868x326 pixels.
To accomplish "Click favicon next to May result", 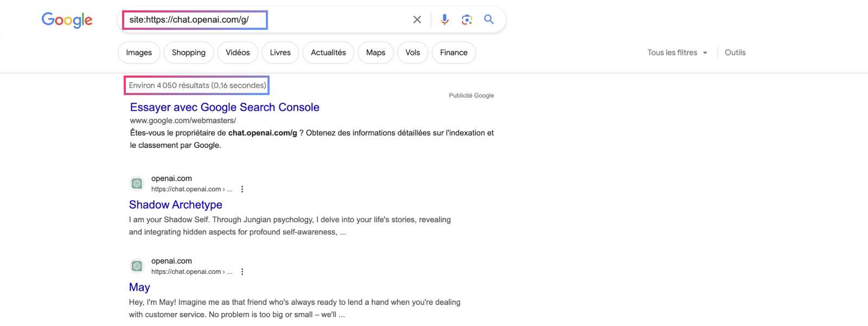I will pos(137,266).
